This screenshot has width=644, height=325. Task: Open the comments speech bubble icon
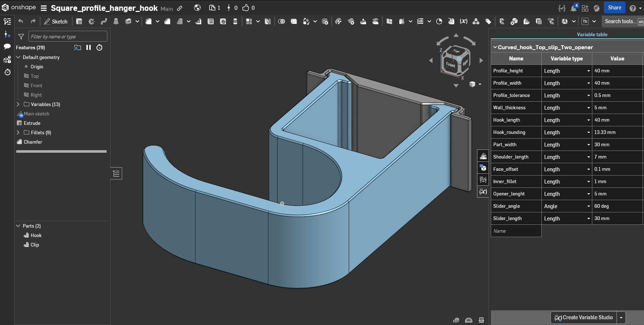click(x=7, y=46)
